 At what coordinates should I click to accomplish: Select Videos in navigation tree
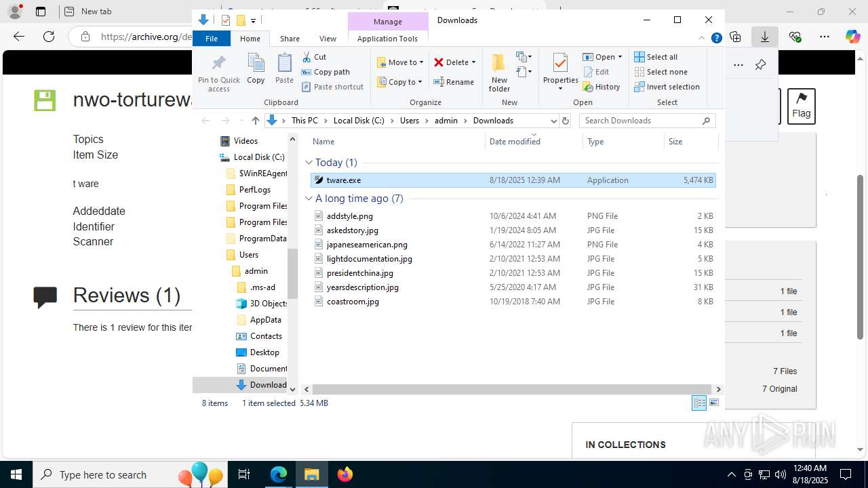tap(239, 141)
